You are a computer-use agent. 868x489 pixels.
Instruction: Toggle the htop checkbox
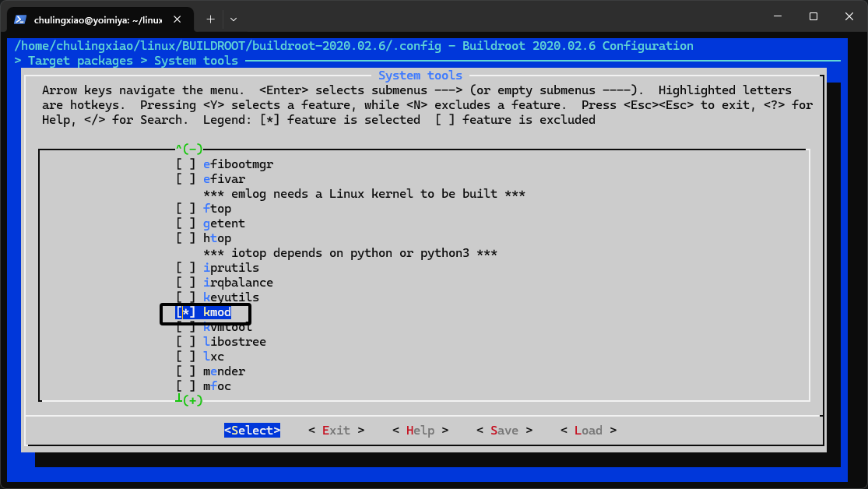coord(185,239)
